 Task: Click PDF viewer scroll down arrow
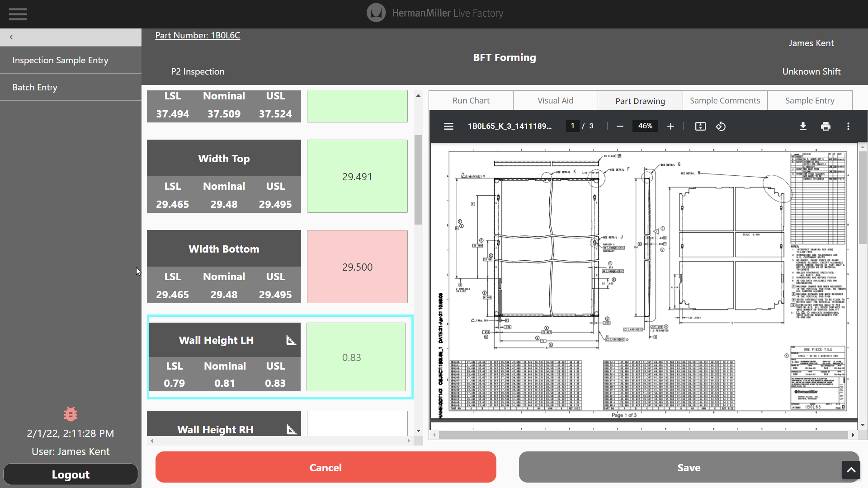click(863, 425)
